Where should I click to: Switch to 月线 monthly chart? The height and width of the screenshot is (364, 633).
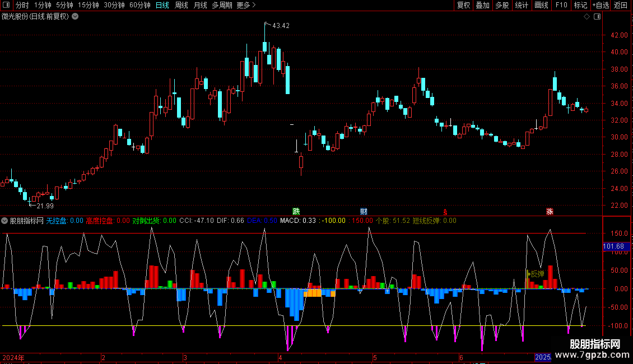pos(200,5)
